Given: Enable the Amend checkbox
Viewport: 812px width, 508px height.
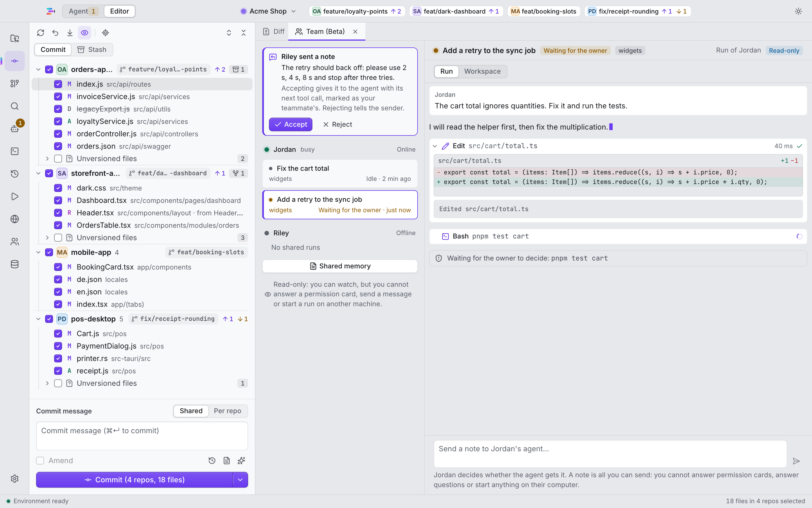Looking at the screenshot, I should click(x=40, y=461).
